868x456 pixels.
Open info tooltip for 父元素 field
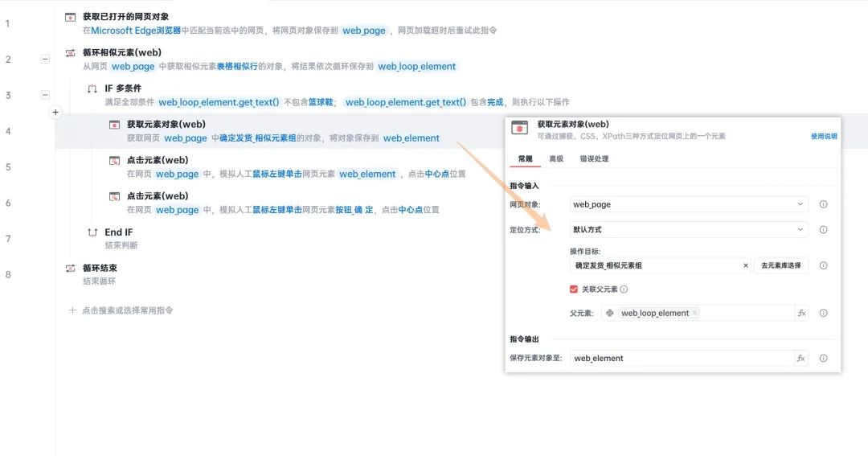[823, 313]
